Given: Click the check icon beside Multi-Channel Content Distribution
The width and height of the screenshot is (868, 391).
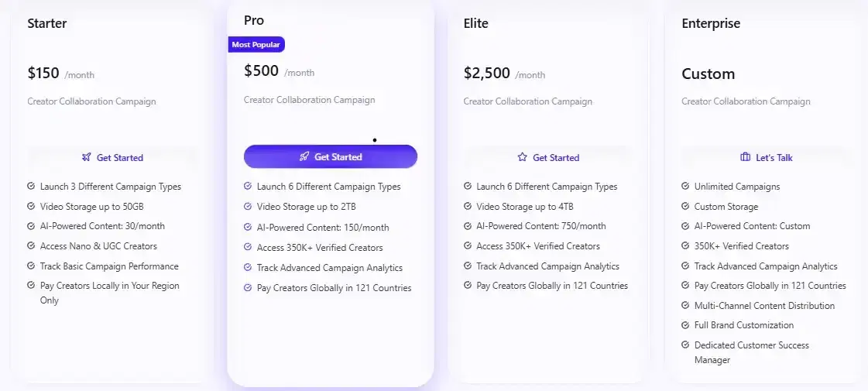Looking at the screenshot, I should [x=685, y=306].
